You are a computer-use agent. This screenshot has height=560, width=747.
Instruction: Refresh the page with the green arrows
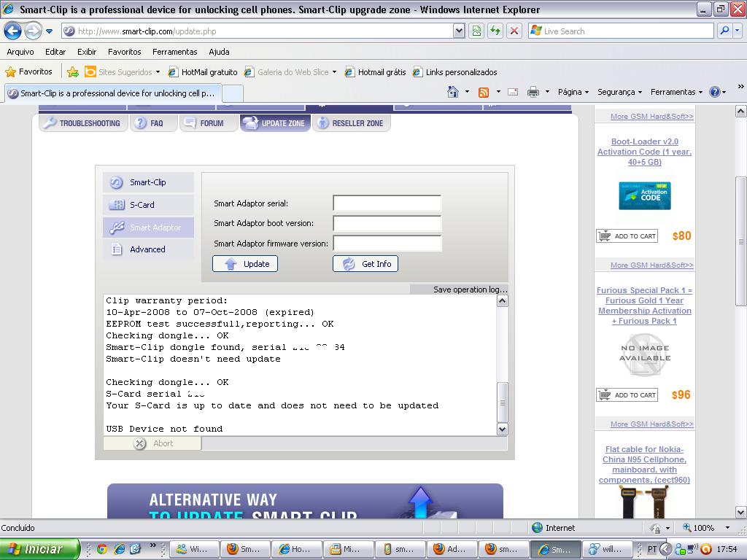495,31
